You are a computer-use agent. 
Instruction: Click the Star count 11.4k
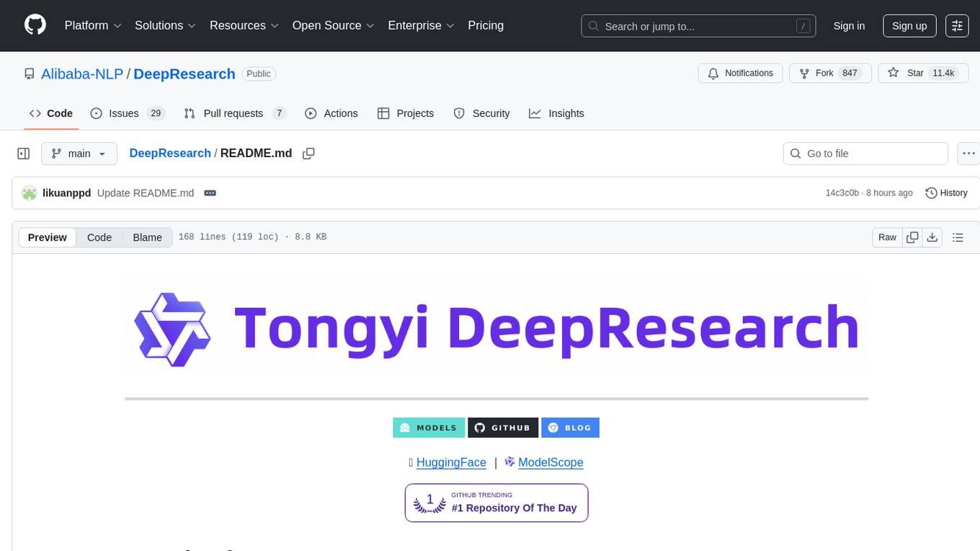tap(943, 73)
